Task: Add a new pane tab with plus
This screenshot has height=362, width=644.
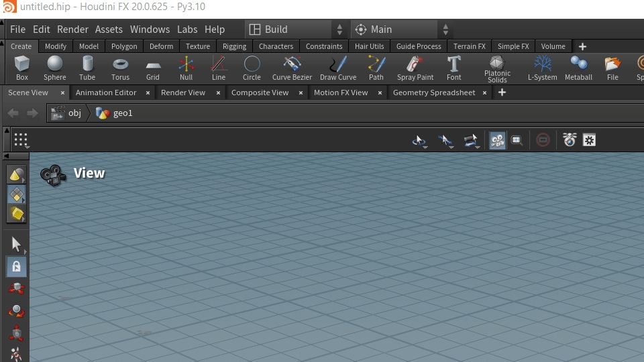Action: tap(502, 93)
